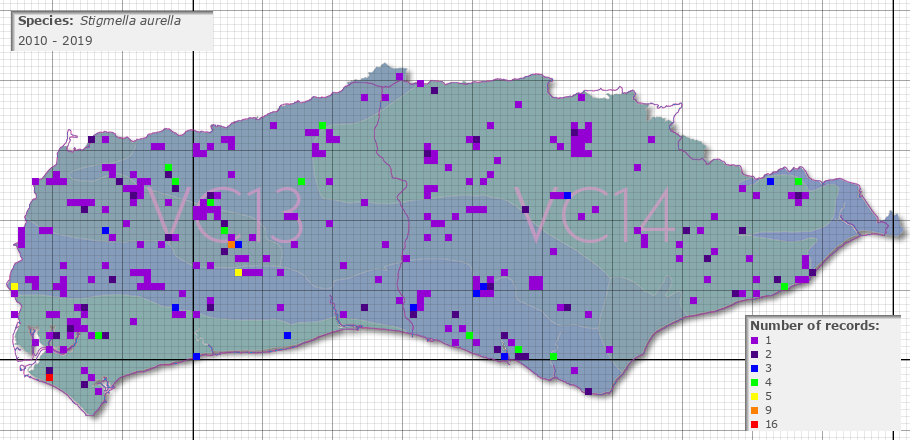Click the orange 9-records legend swatch
The width and height of the screenshot is (910, 440).
click(754, 411)
